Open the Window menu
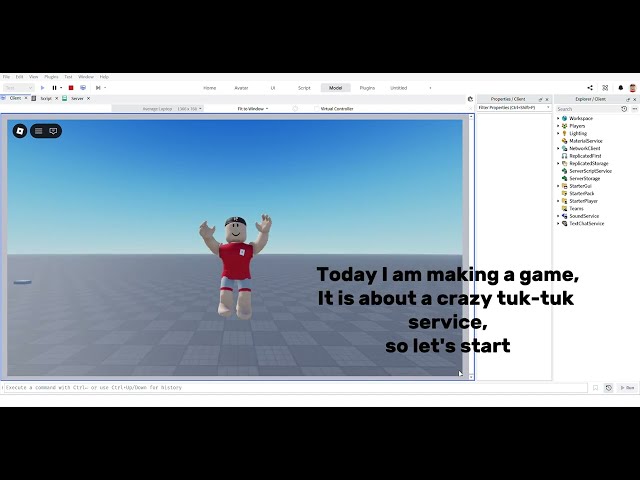 point(86,77)
